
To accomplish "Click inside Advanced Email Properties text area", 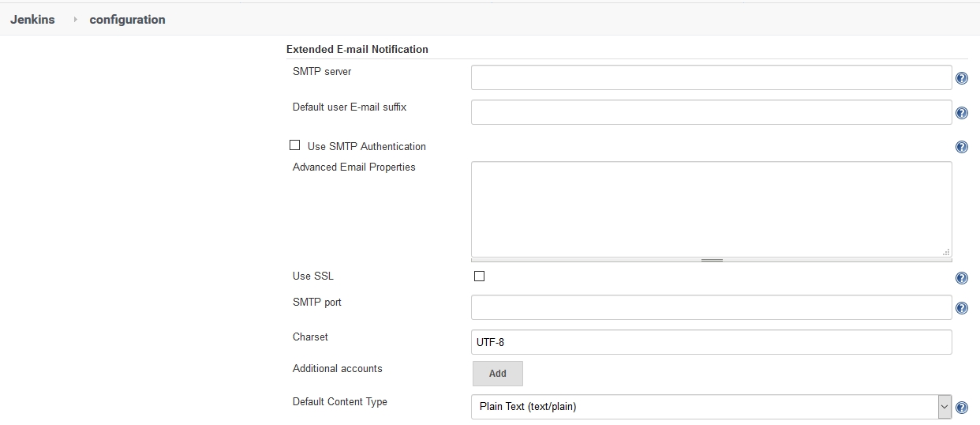I will pyautogui.click(x=711, y=209).
